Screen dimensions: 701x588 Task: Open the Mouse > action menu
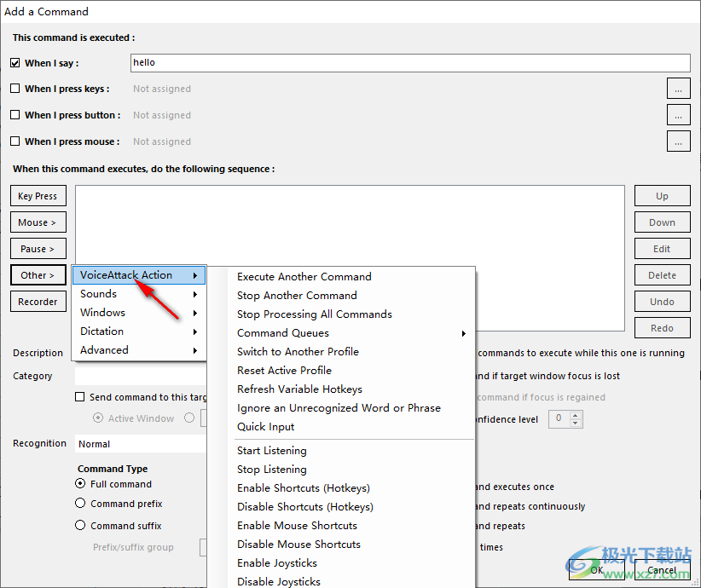tap(38, 222)
